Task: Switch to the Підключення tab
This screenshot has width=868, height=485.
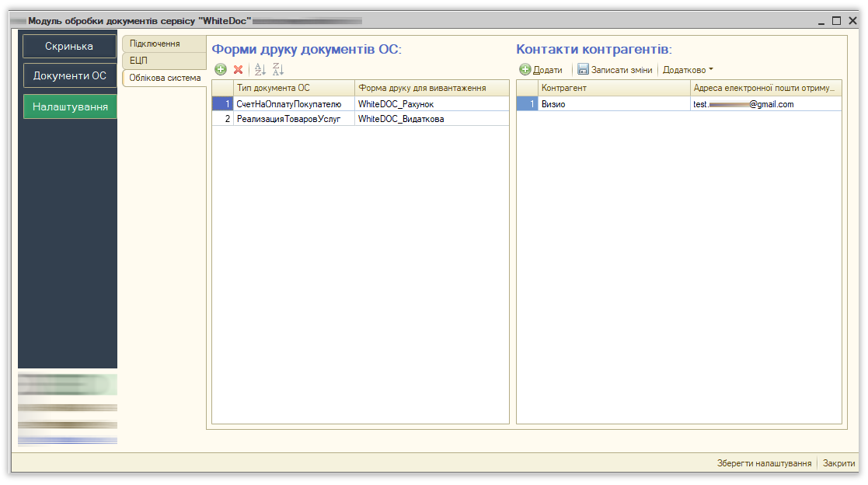Action: [x=164, y=44]
